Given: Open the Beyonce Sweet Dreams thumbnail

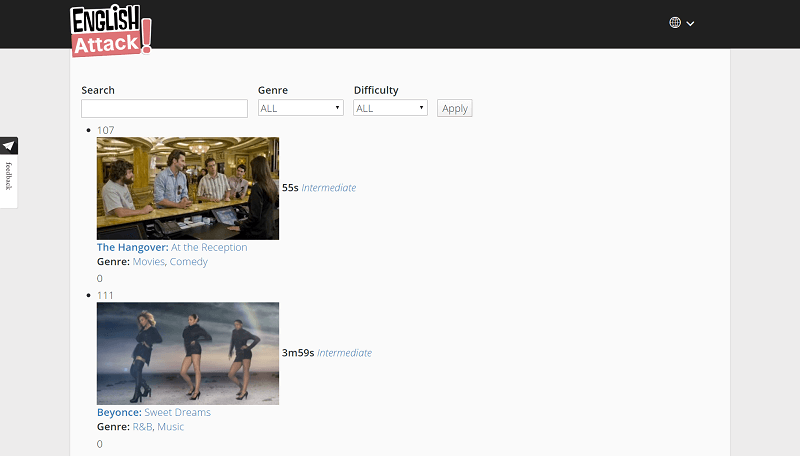Looking at the screenshot, I should click(x=188, y=353).
